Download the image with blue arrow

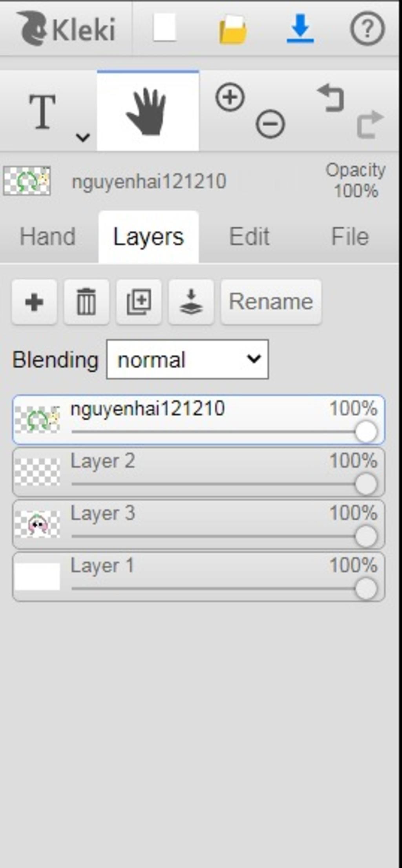point(300,28)
